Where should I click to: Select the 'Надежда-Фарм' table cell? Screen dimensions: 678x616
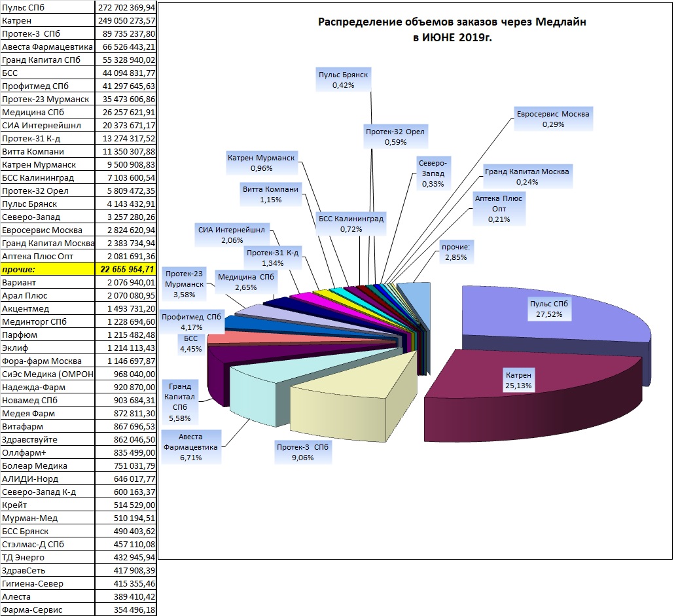48,387
